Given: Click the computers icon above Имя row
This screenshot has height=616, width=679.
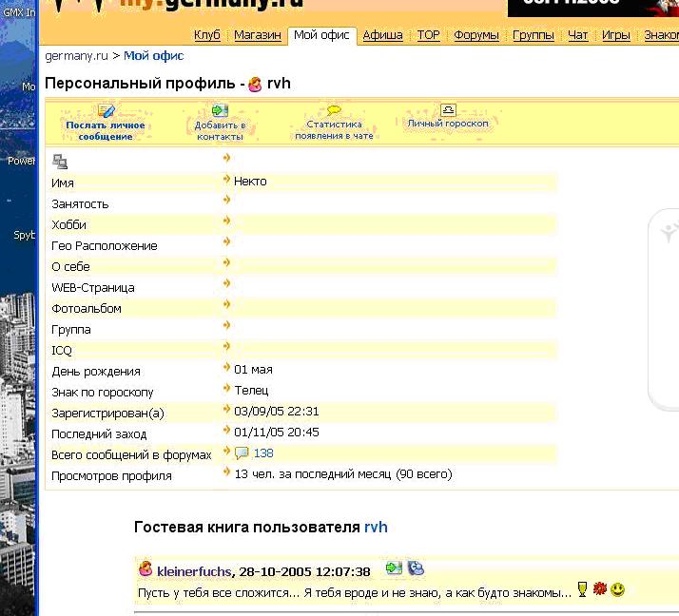Looking at the screenshot, I should pyautogui.click(x=60, y=162).
